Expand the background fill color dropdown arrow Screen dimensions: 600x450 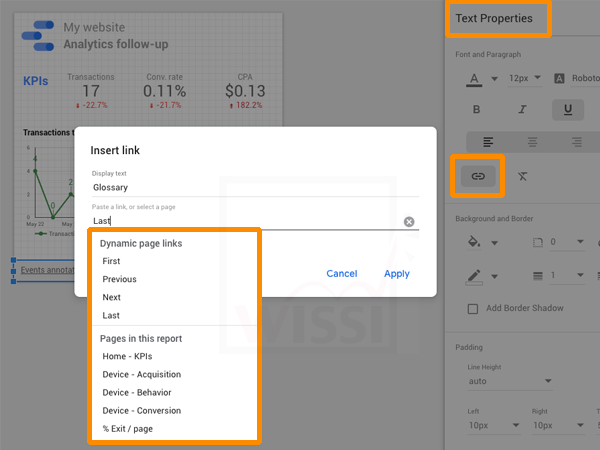click(494, 243)
